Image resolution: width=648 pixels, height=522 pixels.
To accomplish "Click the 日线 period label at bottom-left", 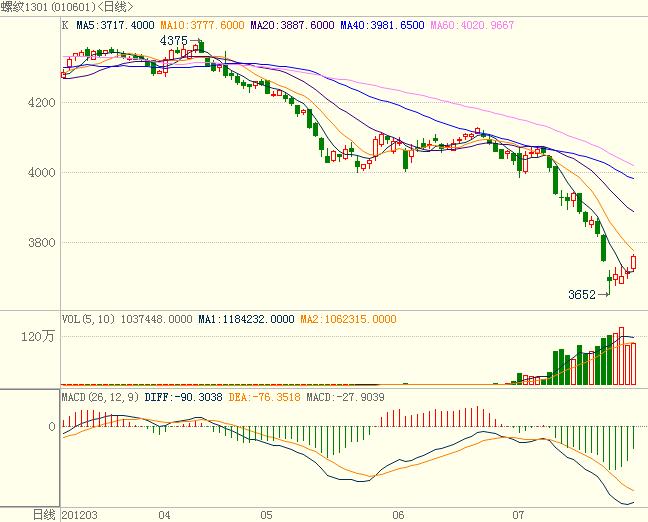I will tap(44, 514).
